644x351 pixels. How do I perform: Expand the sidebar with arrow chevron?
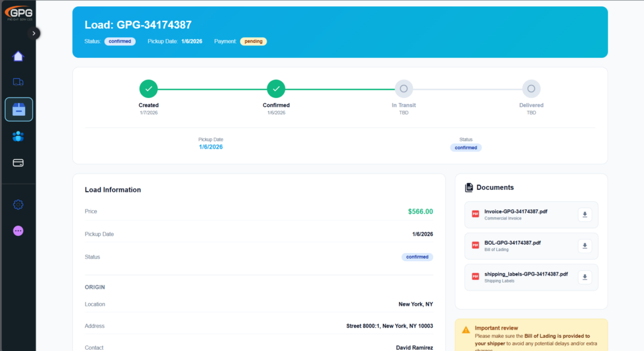click(34, 33)
